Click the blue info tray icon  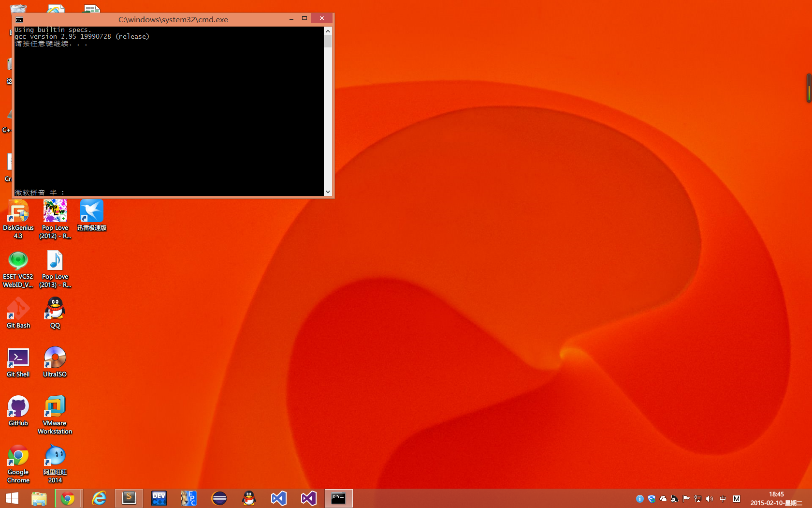click(x=640, y=499)
